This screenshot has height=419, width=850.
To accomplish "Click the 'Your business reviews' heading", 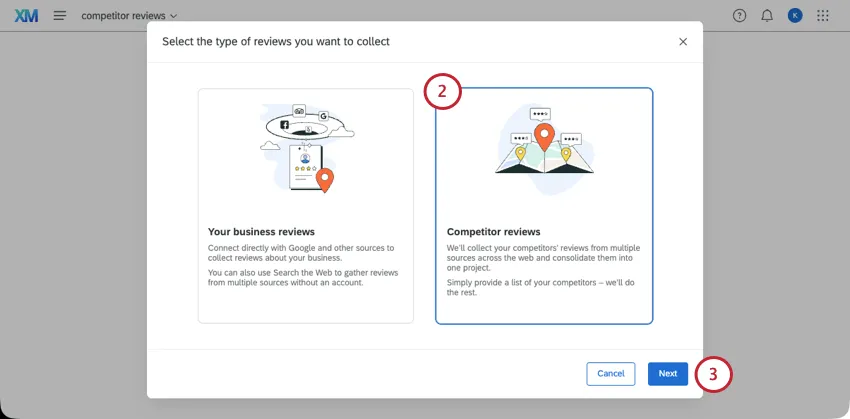I will click(261, 232).
